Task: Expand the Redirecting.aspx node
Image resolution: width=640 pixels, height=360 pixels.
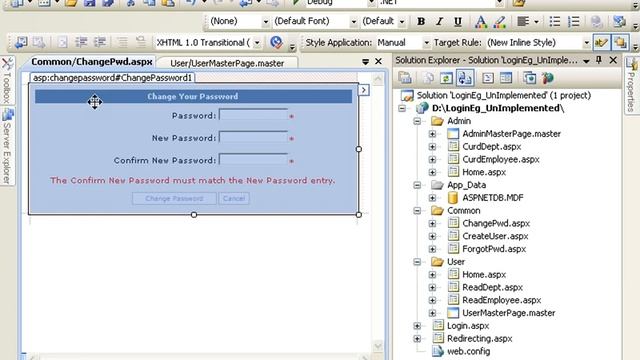Action: click(x=417, y=338)
